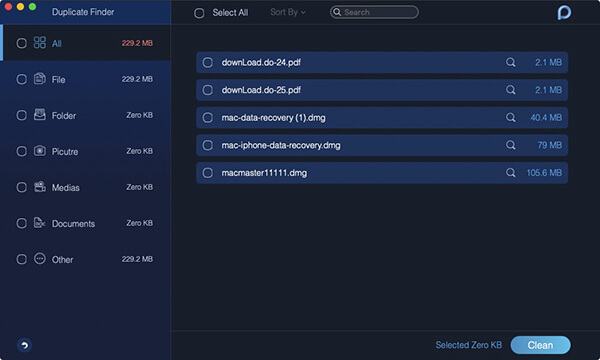Switch to the File category tab
This screenshot has height=360, width=600.
(85, 79)
